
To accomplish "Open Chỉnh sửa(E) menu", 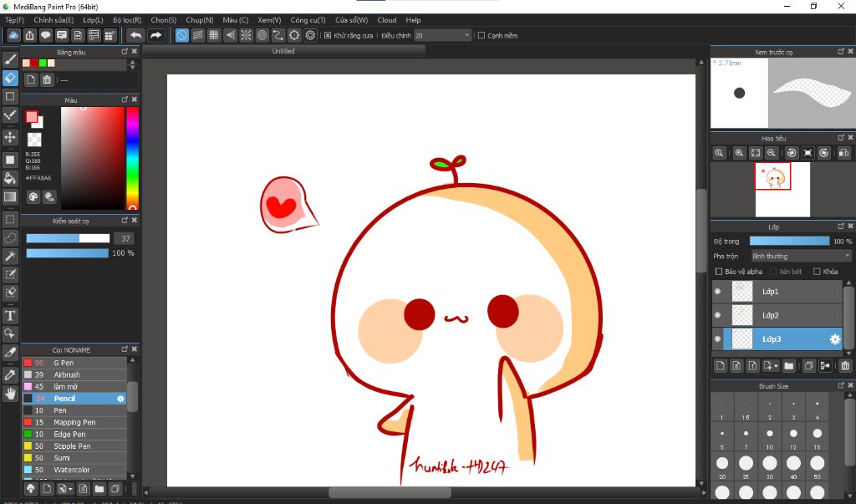I will pos(53,20).
